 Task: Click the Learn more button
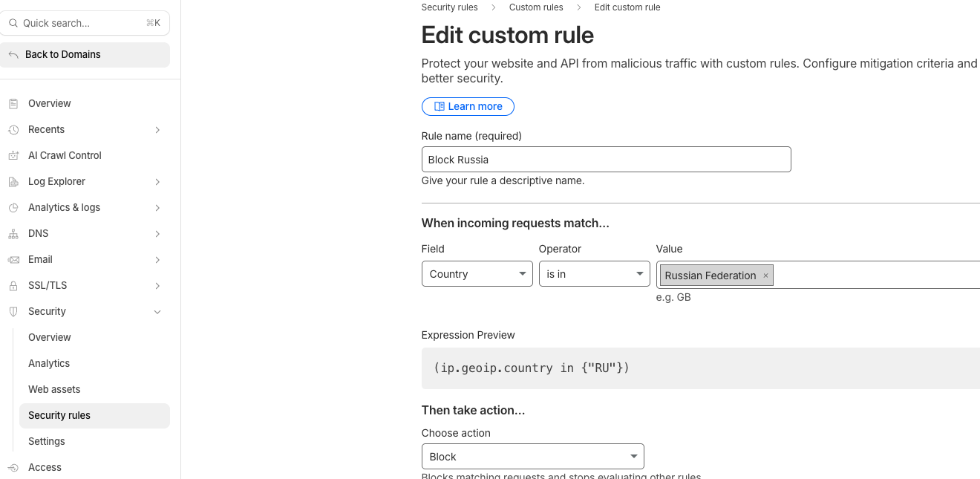coord(468,106)
